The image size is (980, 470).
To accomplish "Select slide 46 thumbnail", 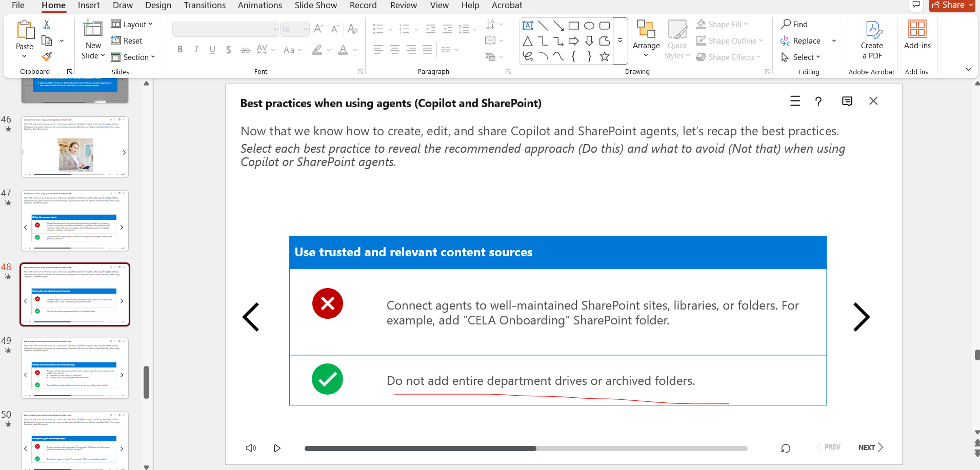I will tap(75, 147).
